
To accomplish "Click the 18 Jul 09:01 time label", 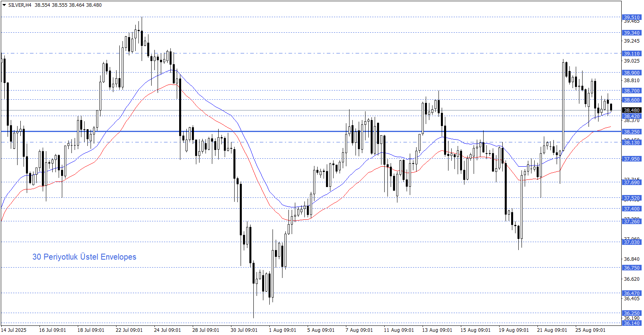I will (91, 330).
